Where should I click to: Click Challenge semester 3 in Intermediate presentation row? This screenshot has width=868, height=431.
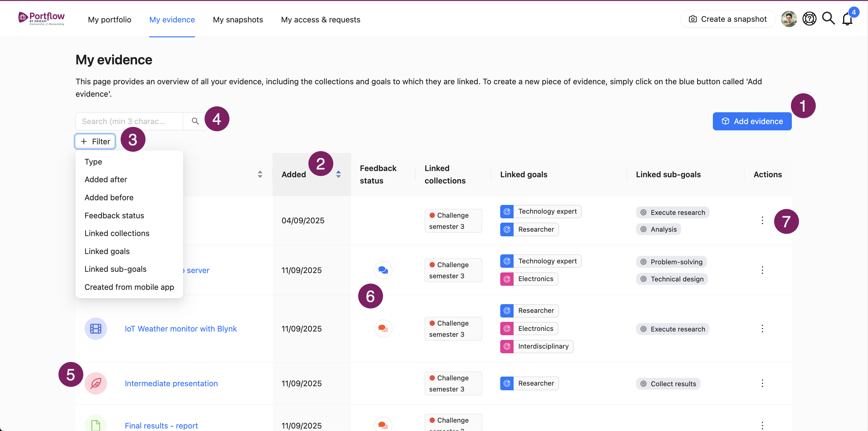point(453,383)
